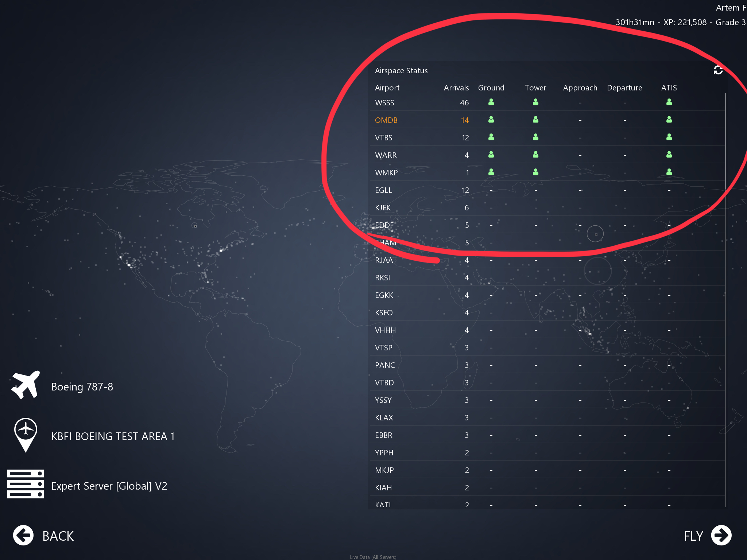Click the WSSS Ground controller icon

point(491,102)
